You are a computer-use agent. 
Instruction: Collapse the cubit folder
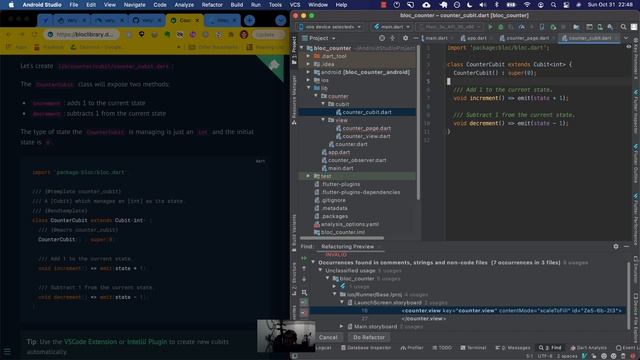click(x=323, y=104)
